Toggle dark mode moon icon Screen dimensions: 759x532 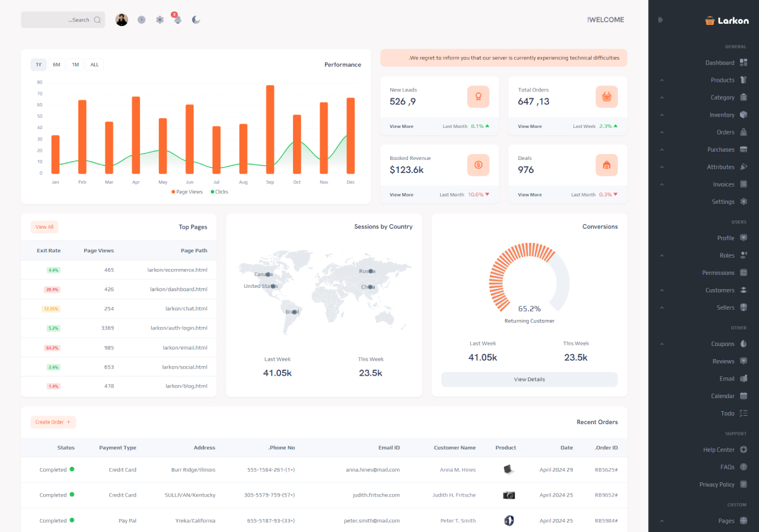point(196,20)
